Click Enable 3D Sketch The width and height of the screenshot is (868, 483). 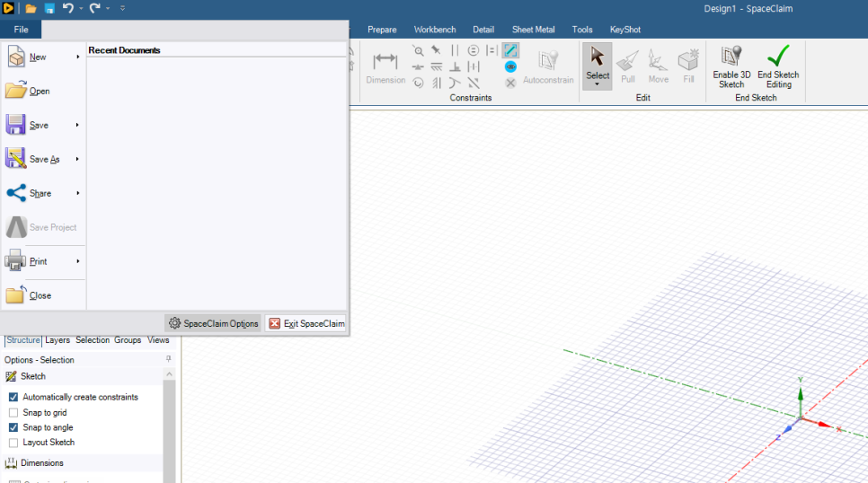[731, 67]
